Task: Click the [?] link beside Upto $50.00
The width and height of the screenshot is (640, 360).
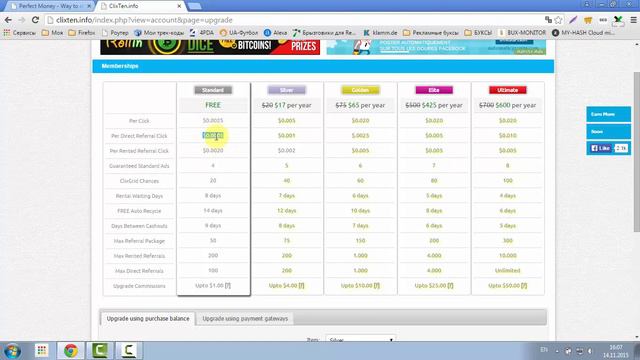Action: point(524,286)
